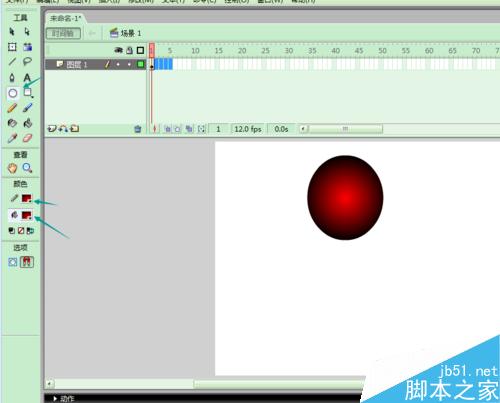Select the Brush tool
The width and height of the screenshot is (500, 403).
[x=28, y=108]
